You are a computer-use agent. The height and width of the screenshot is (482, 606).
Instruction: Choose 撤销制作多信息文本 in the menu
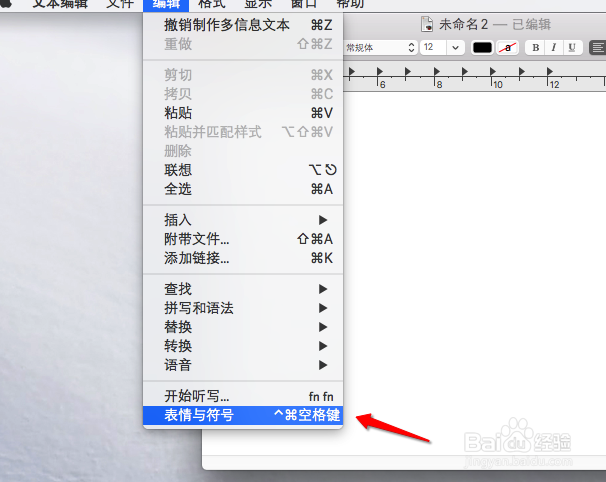pyautogui.click(x=243, y=25)
